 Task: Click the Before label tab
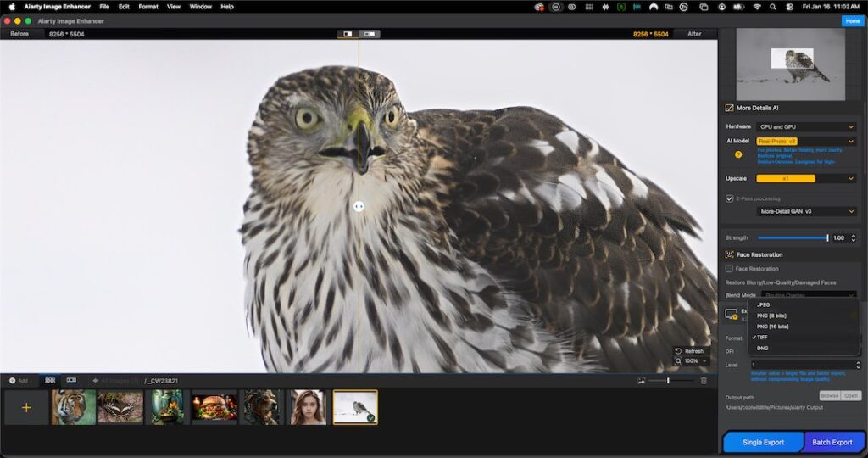[x=19, y=34]
